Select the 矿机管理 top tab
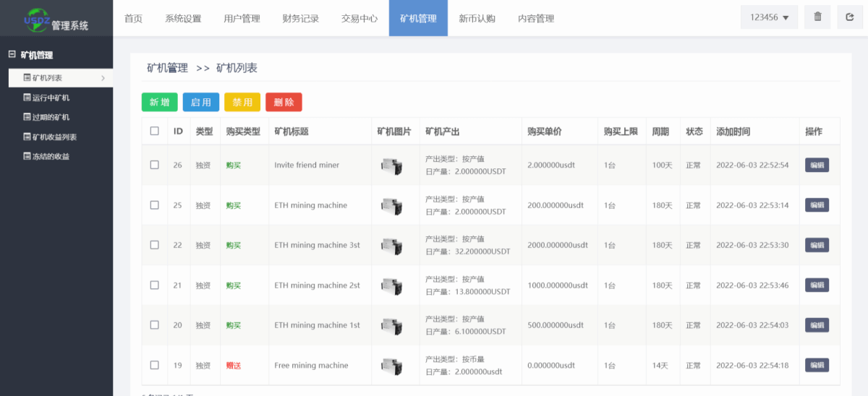The width and height of the screenshot is (868, 396). point(418,18)
